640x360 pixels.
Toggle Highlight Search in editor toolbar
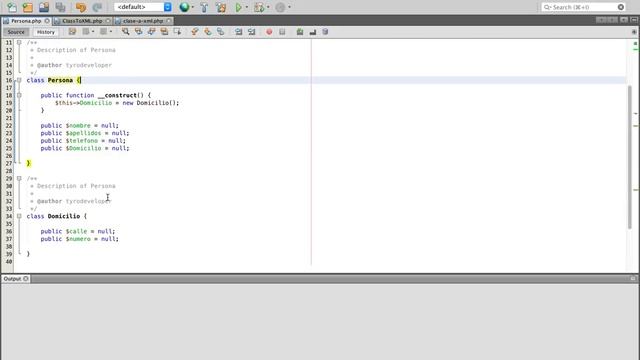(164, 32)
